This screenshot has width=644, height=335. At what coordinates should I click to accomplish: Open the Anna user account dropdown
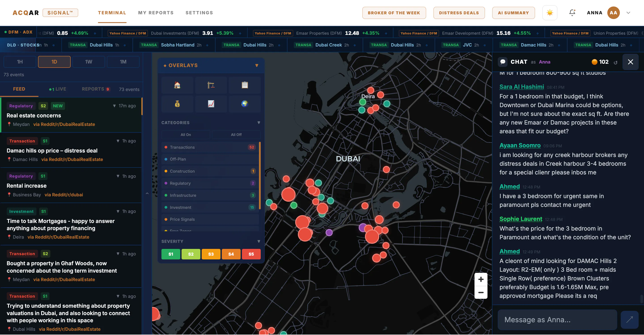pos(628,13)
